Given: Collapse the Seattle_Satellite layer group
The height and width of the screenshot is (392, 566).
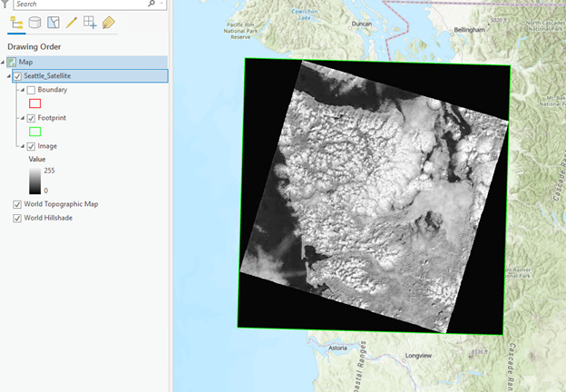Looking at the screenshot, I should 9,76.
